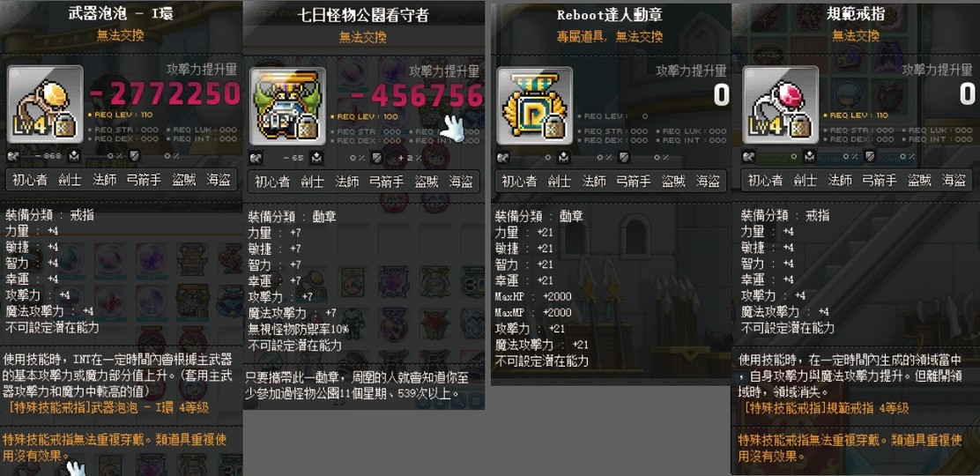Click the padlock on the Reboot medal icon
Viewport: 980px width, 476px height.
(x=555, y=127)
